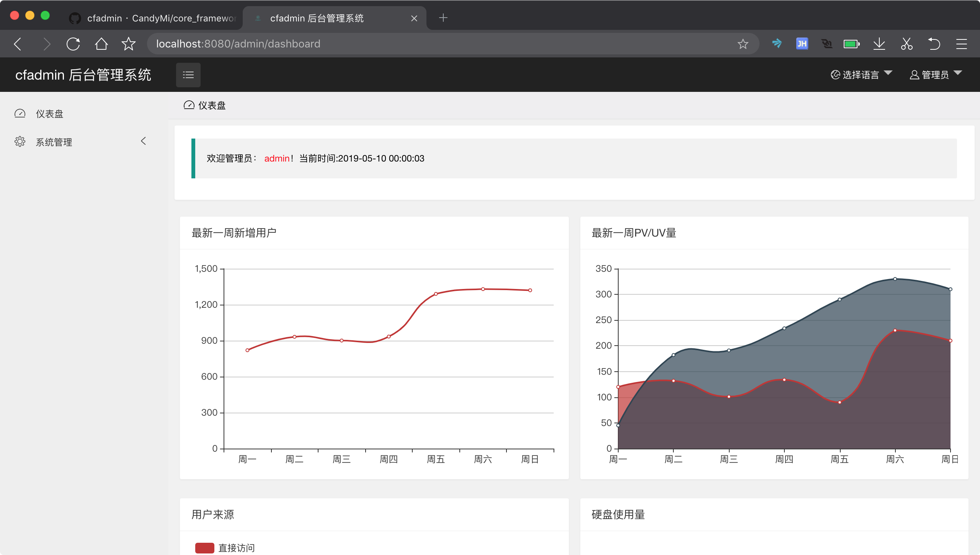Image resolution: width=980 pixels, height=555 pixels.
Task: Click the admin user profile icon
Action: point(914,74)
